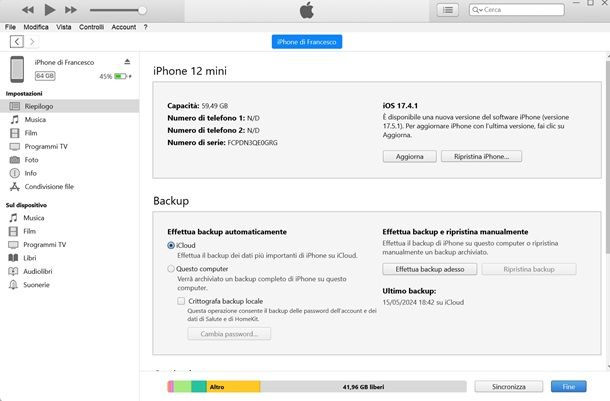Screen dimensions: 610x401
Task: Click the Condivisione file apps icon
Action: (x=15, y=187)
